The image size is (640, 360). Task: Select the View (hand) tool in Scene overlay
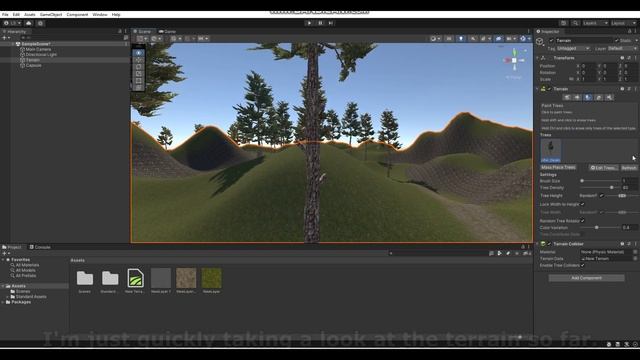coord(139,53)
